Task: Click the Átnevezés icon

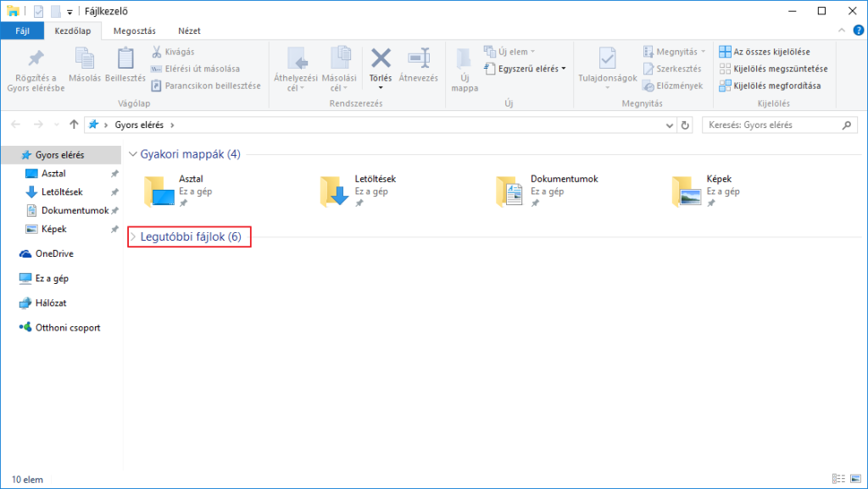Action: click(419, 58)
